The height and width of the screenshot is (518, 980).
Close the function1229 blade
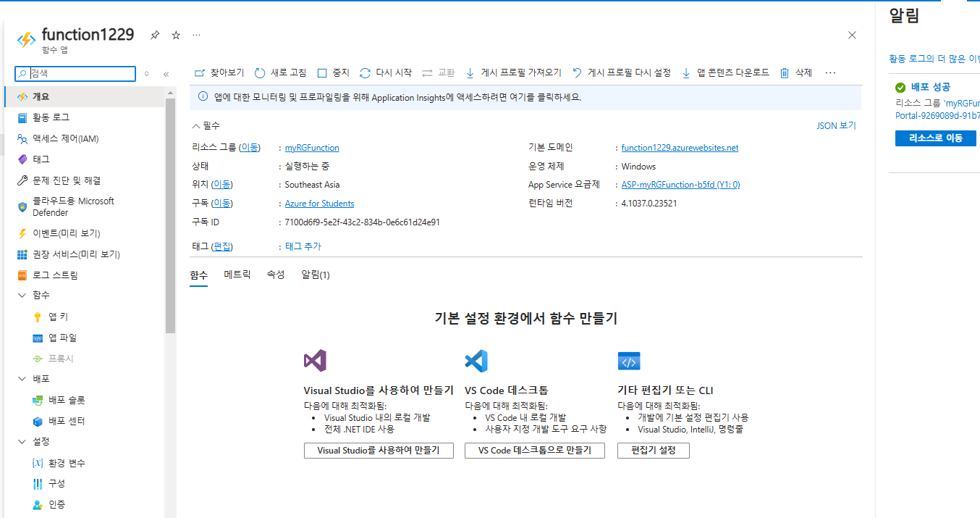pyautogui.click(x=852, y=35)
